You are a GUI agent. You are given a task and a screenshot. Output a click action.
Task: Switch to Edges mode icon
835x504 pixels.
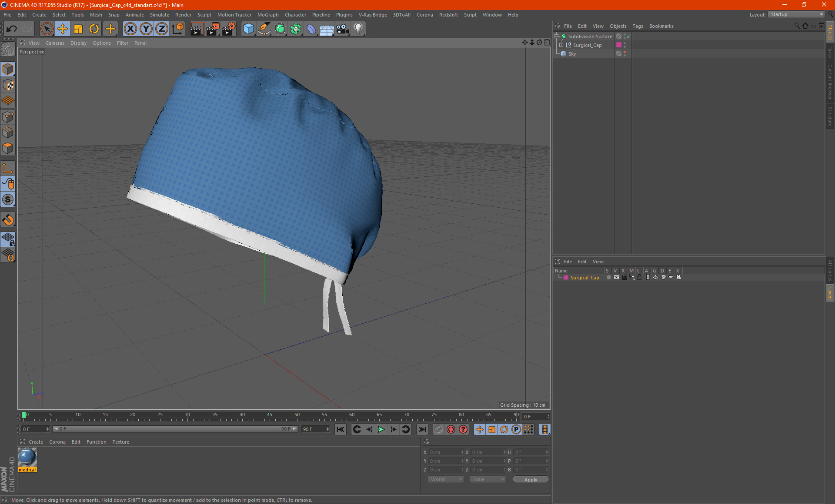tap(8, 133)
